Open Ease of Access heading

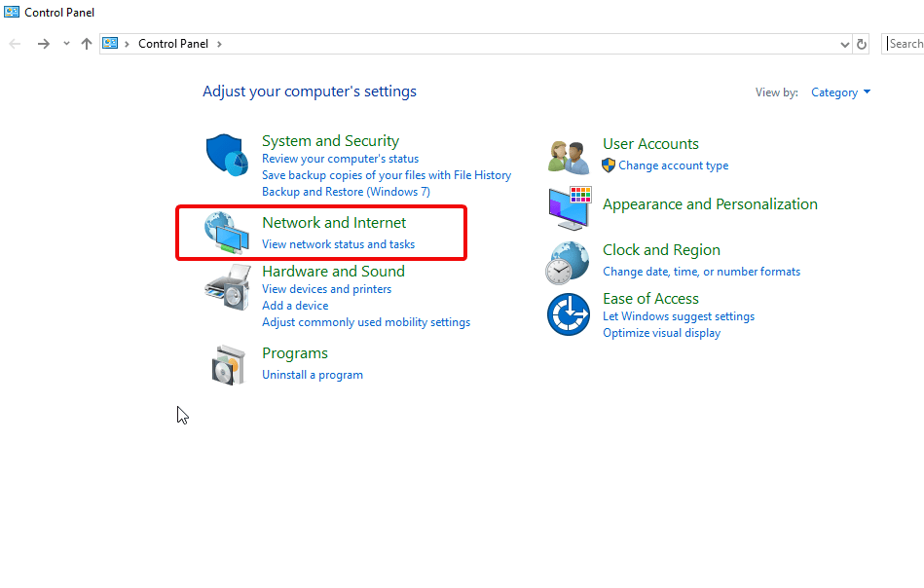coord(650,299)
